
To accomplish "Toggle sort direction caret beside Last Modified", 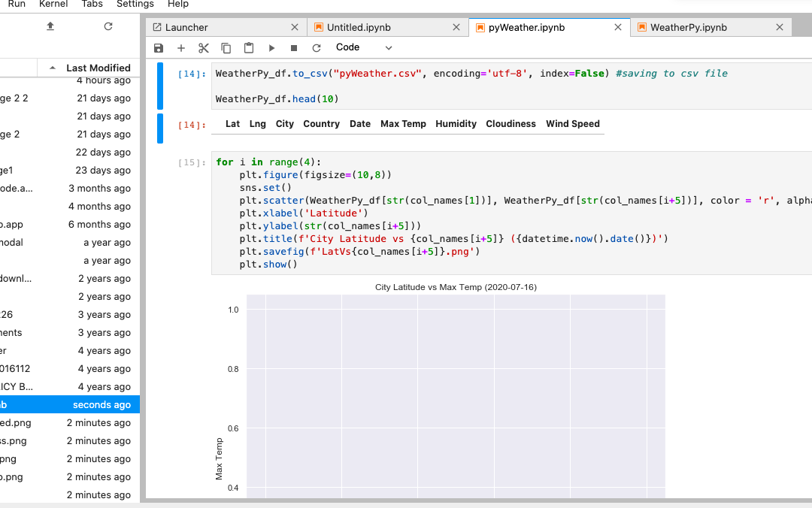I will [53, 68].
